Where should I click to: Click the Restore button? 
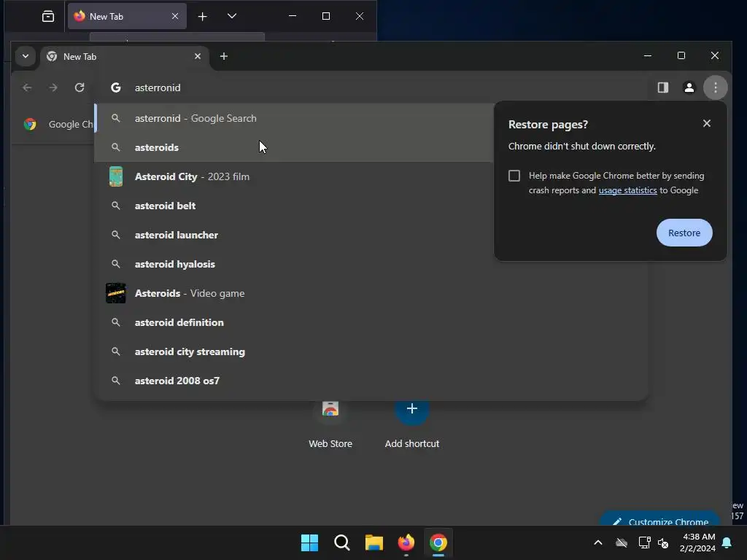684,233
